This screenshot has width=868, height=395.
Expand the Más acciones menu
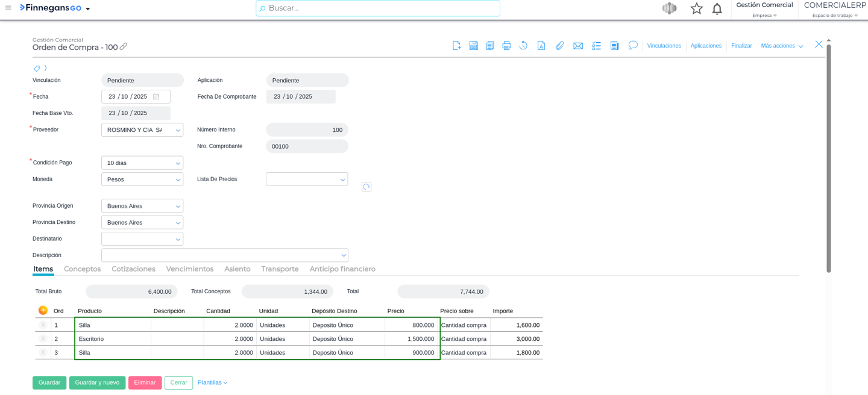(781, 46)
